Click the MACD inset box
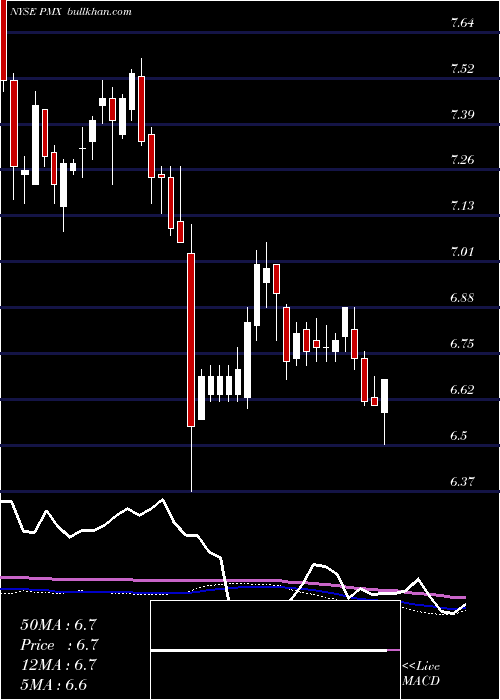500x700 pixels. pos(275,650)
